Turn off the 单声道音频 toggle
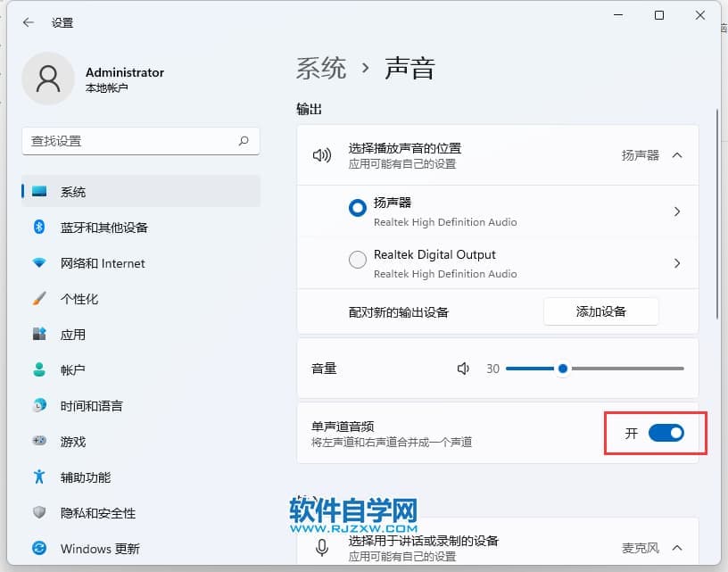This screenshot has width=728, height=572. pos(666,433)
